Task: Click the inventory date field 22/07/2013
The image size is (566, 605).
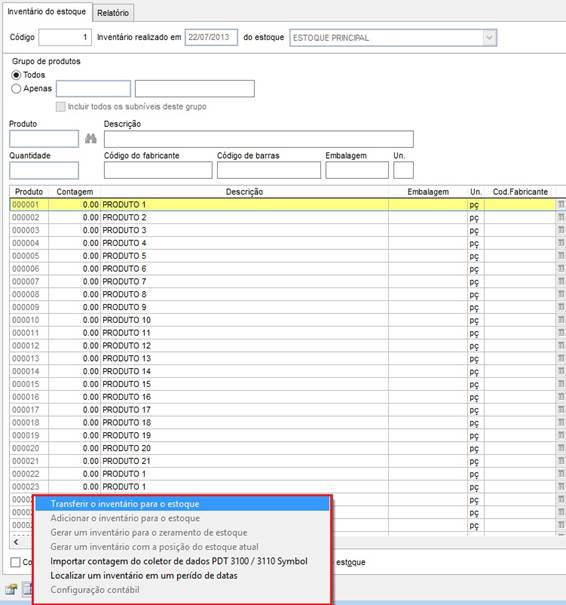Action: (211, 37)
